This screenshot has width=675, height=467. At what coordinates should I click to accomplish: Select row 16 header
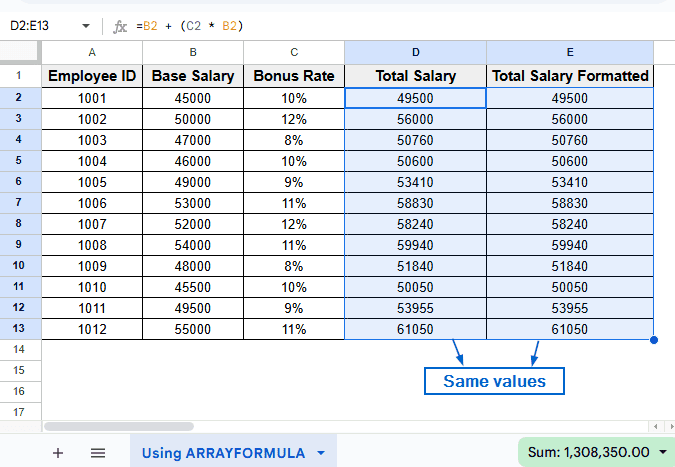(20, 392)
